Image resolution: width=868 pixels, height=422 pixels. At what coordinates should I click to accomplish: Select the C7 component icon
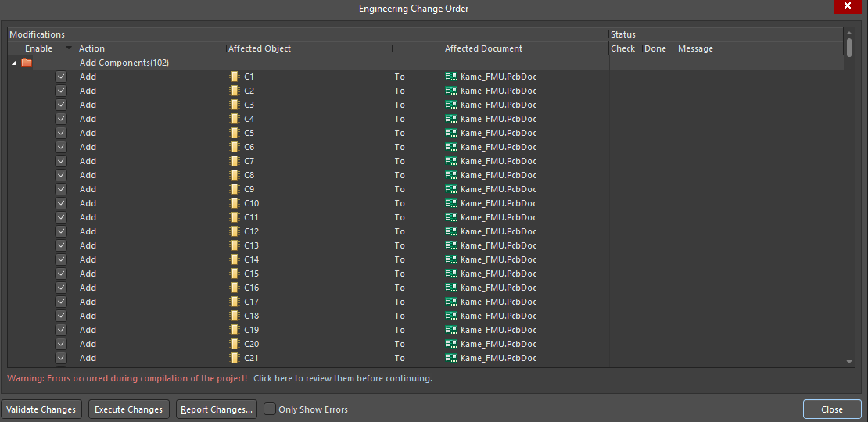[x=235, y=162]
